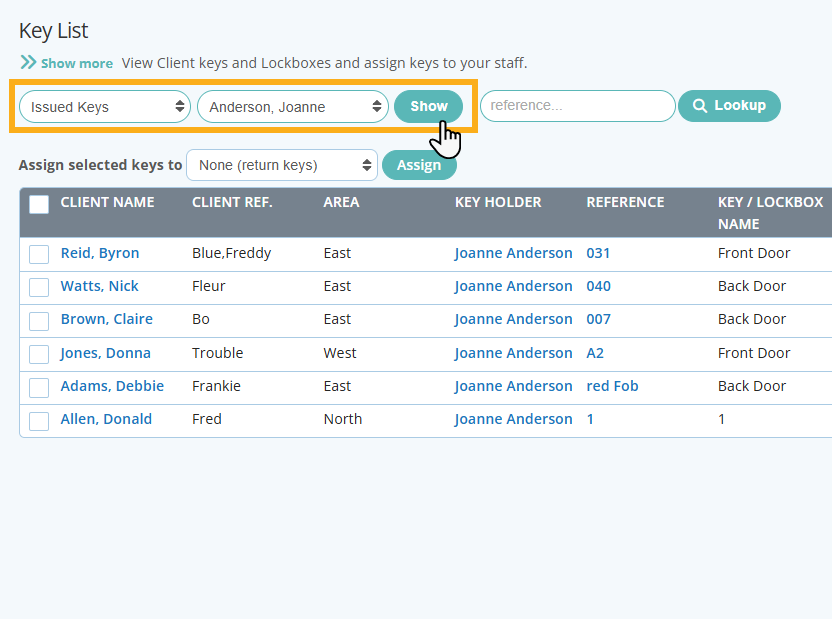Click Back Door in Watts, Nick row
Screen dimensions: 832x619
coord(752,286)
